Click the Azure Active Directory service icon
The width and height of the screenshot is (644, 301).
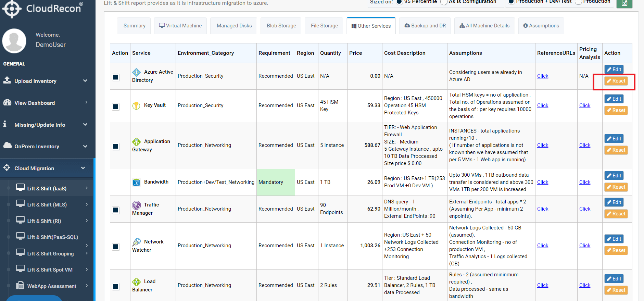tap(136, 72)
